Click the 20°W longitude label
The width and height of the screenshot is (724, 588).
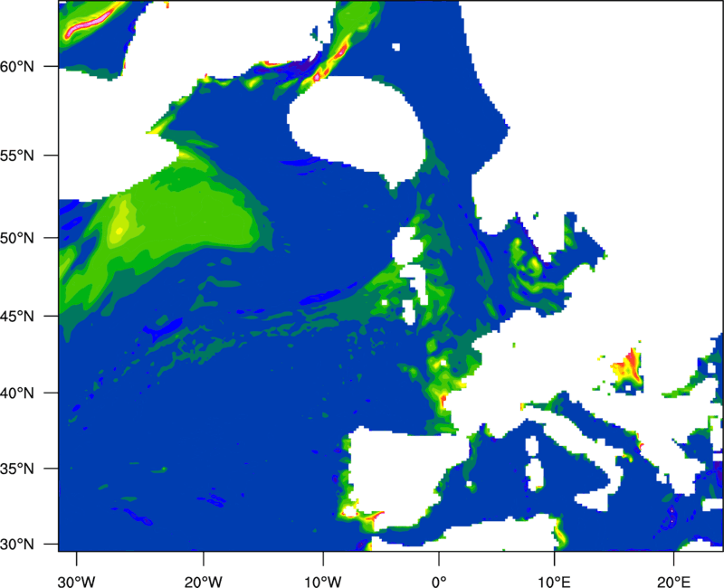tap(203, 582)
